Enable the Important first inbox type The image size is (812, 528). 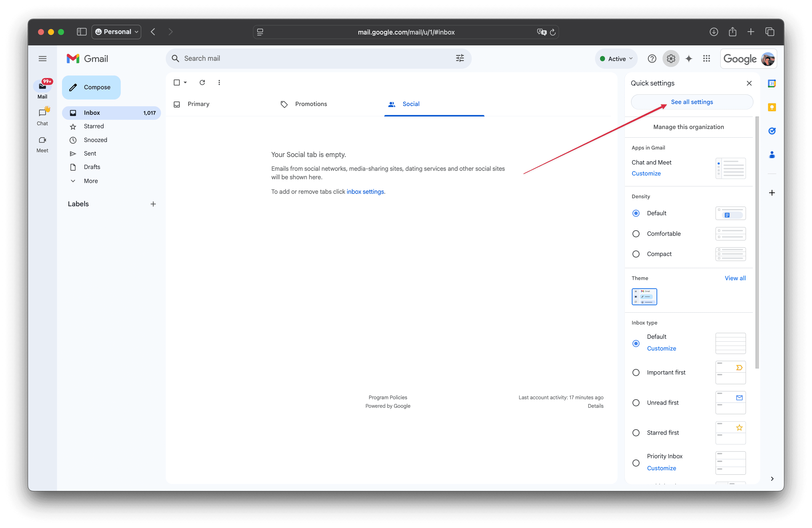635,372
